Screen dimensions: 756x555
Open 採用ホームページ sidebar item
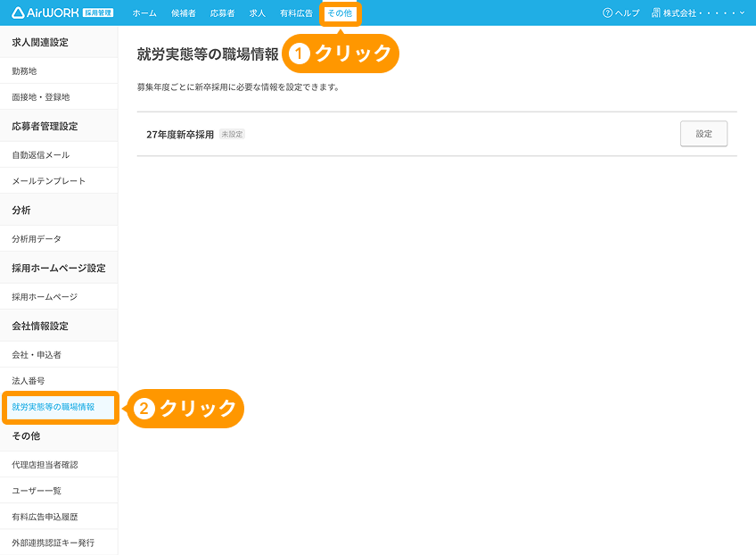tap(45, 297)
